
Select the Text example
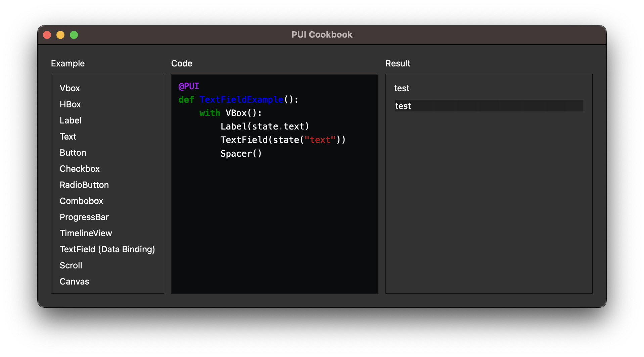point(68,137)
